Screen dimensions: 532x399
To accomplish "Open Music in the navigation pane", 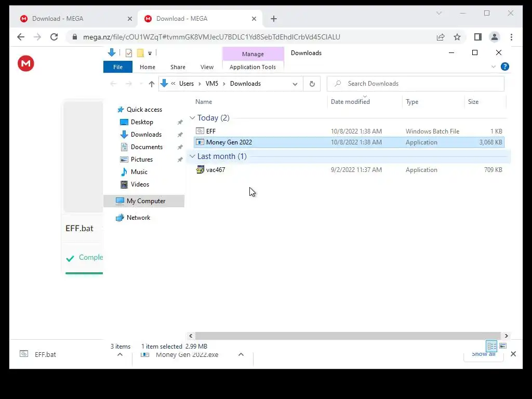I will click(139, 172).
